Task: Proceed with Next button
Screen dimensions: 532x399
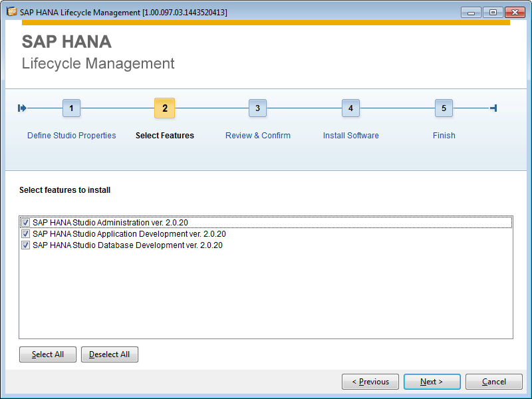Action: coord(432,382)
